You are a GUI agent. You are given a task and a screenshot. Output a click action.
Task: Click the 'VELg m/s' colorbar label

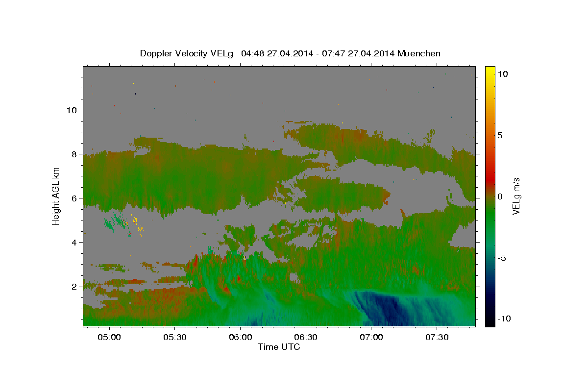click(x=516, y=196)
